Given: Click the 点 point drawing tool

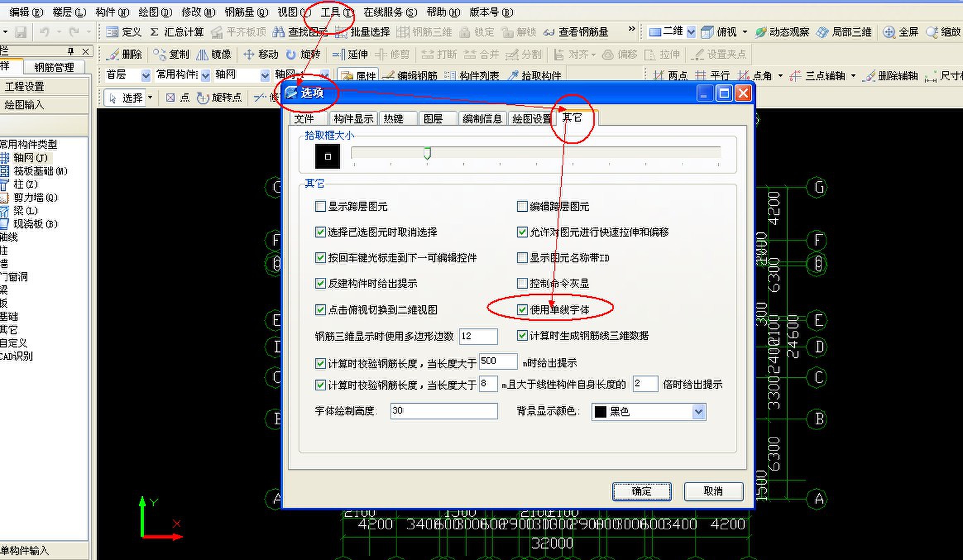Looking at the screenshot, I should coord(177,98).
